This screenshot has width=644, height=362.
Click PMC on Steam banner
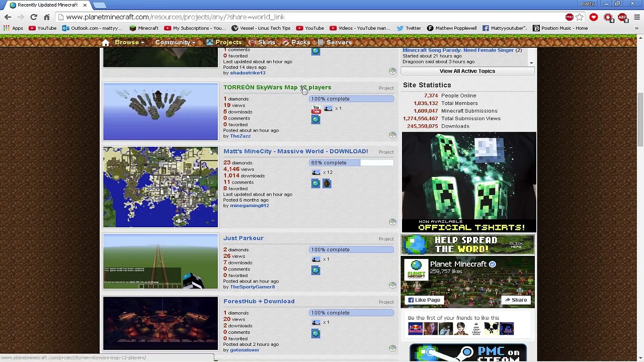[x=468, y=353]
